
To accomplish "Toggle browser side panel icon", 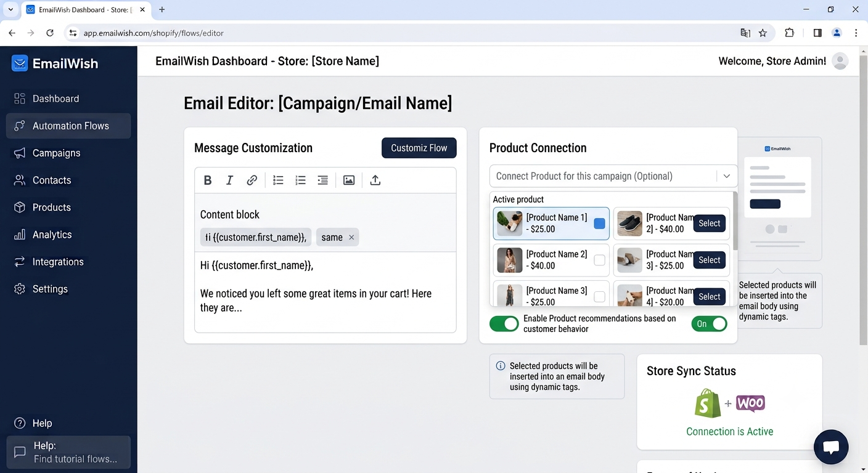I will point(817,33).
